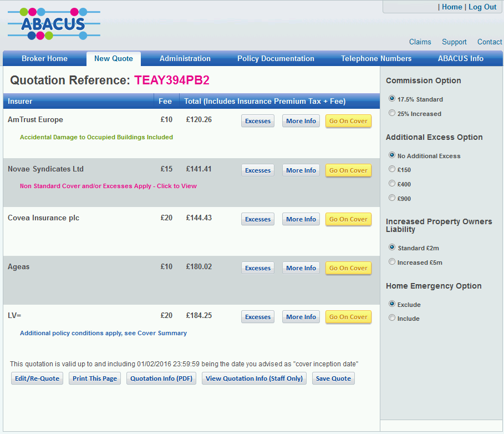
Task: Click the Fee column header
Action: (165, 102)
